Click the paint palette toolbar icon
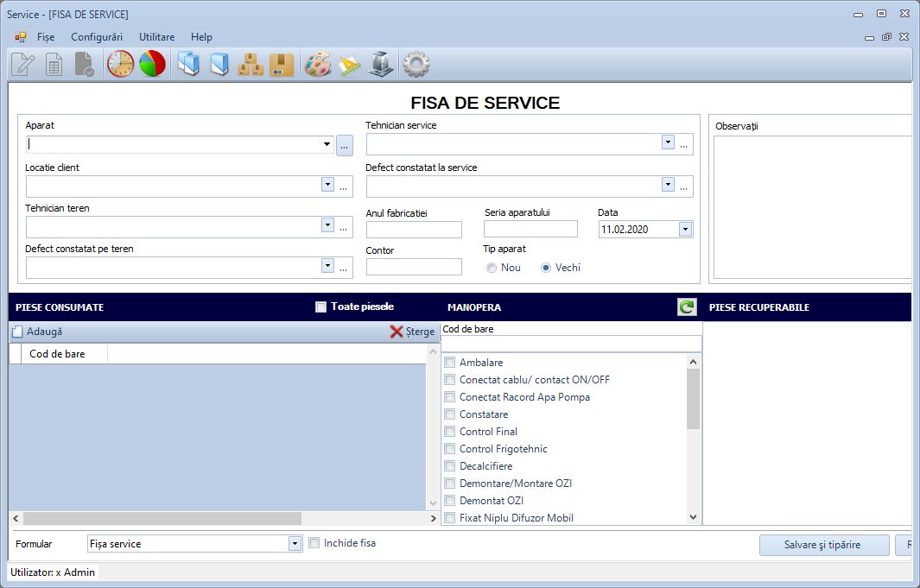The width and height of the screenshot is (920, 588). [317, 65]
